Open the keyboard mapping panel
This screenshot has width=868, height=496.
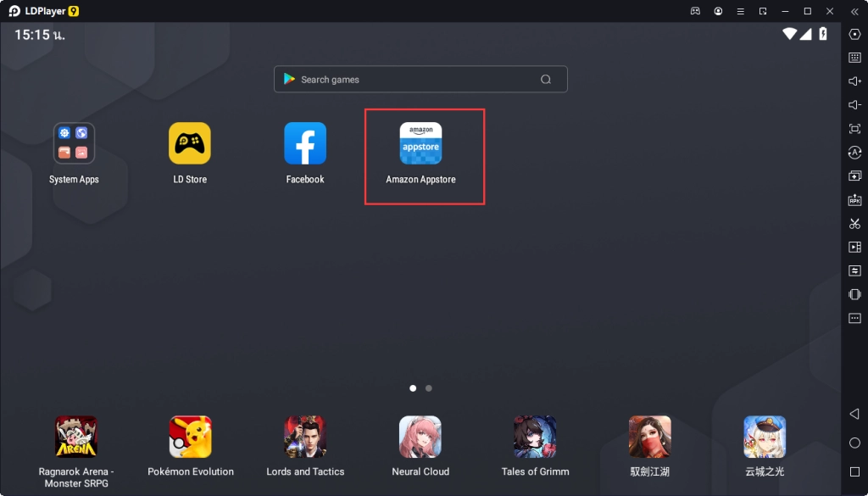click(x=854, y=58)
